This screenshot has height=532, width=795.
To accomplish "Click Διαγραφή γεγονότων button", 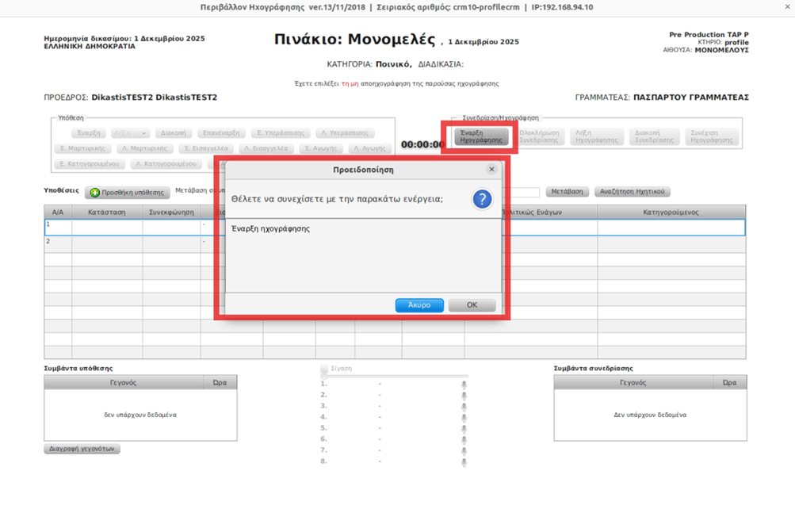I will (82, 449).
